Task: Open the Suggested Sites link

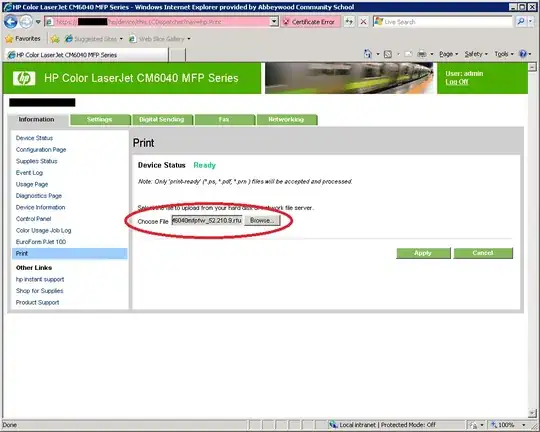Action: coord(94,39)
